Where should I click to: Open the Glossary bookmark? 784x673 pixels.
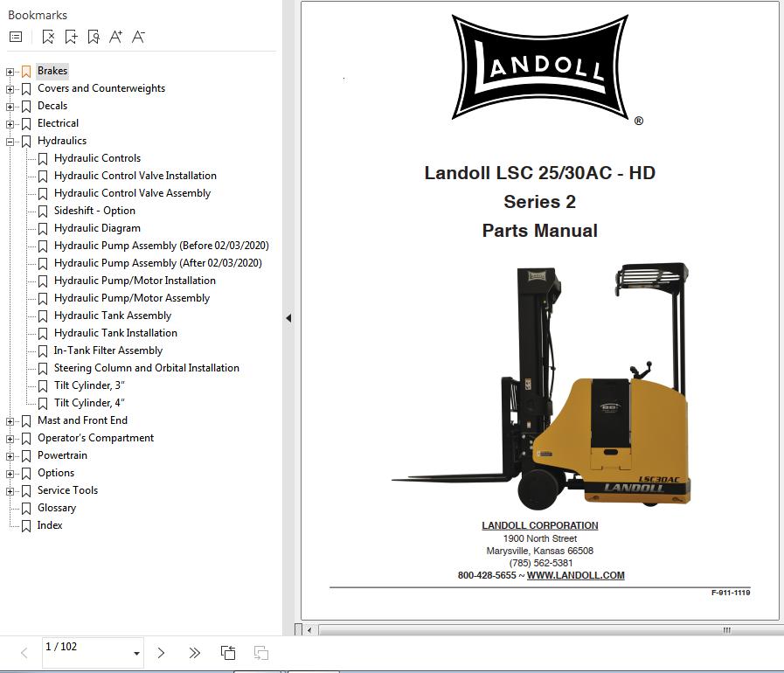tap(57, 509)
